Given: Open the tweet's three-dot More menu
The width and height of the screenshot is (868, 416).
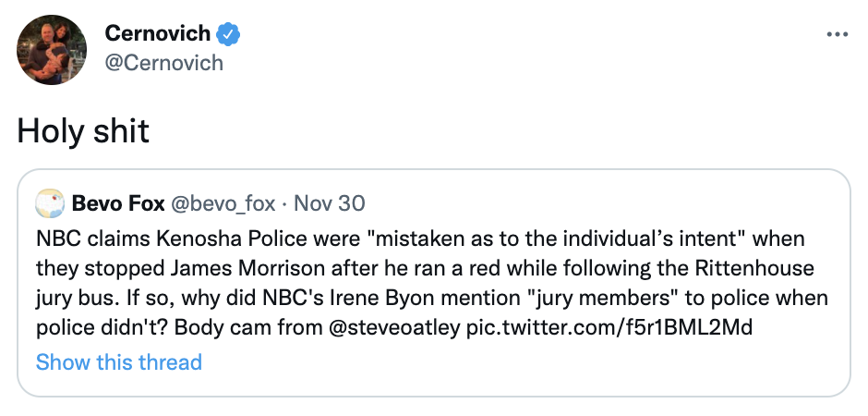Looking at the screenshot, I should pos(837,35).
